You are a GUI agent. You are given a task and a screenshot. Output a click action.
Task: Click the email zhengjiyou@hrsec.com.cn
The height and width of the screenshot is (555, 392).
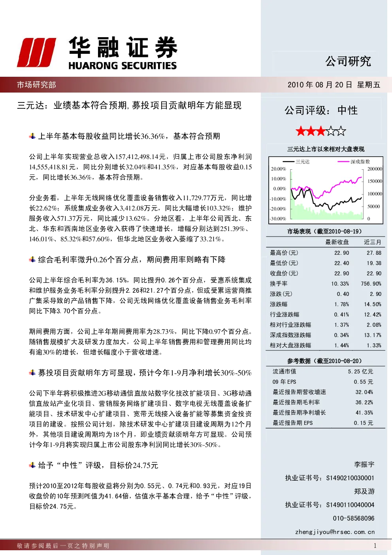pyautogui.click(x=335, y=532)
